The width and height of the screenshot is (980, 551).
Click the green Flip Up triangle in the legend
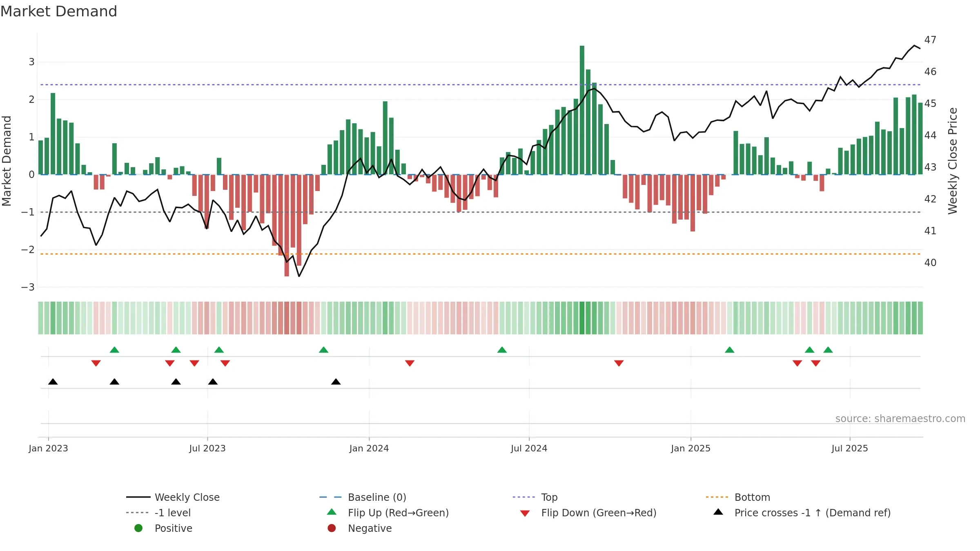(332, 512)
